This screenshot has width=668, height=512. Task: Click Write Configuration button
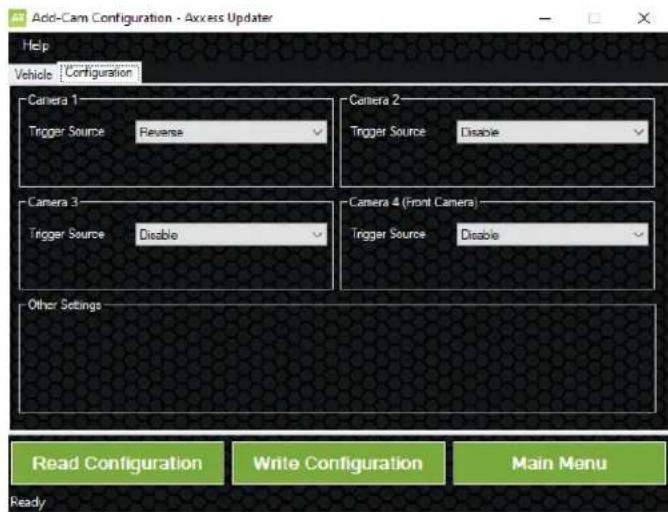click(x=338, y=463)
